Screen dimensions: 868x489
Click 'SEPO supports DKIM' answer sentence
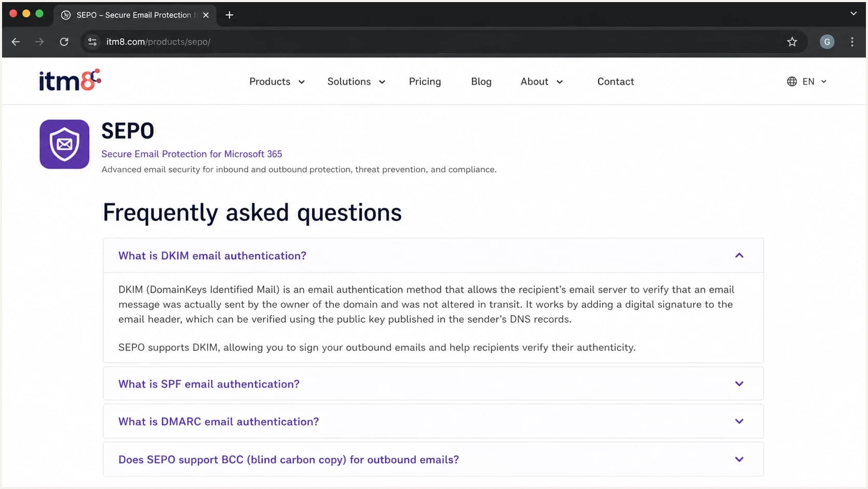click(377, 347)
